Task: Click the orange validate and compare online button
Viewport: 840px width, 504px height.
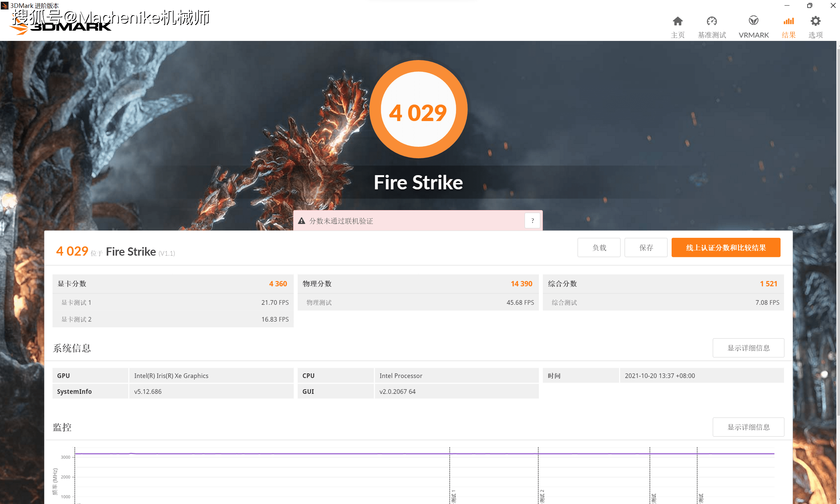Action: (x=725, y=248)
